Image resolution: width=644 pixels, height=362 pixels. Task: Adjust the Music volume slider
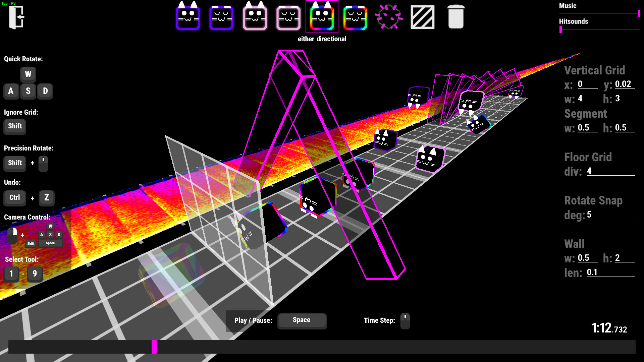pos(639,13)
